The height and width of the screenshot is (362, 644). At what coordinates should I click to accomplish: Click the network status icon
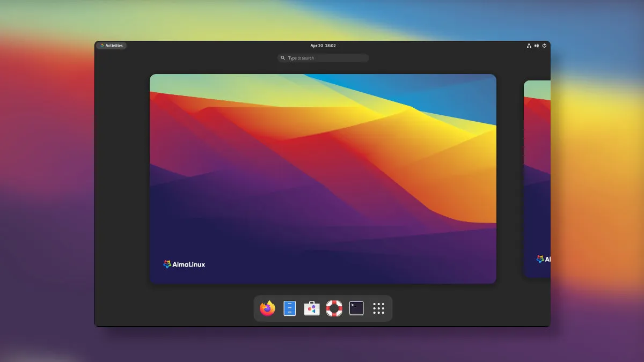click(x=529, y=46)
